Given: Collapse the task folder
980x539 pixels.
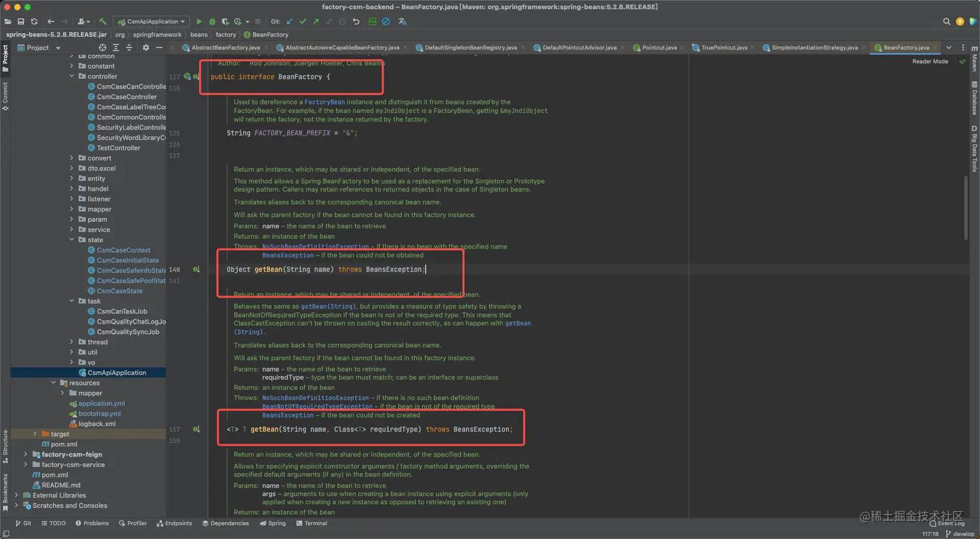Looking at the screenshot, I should point(72,301).
